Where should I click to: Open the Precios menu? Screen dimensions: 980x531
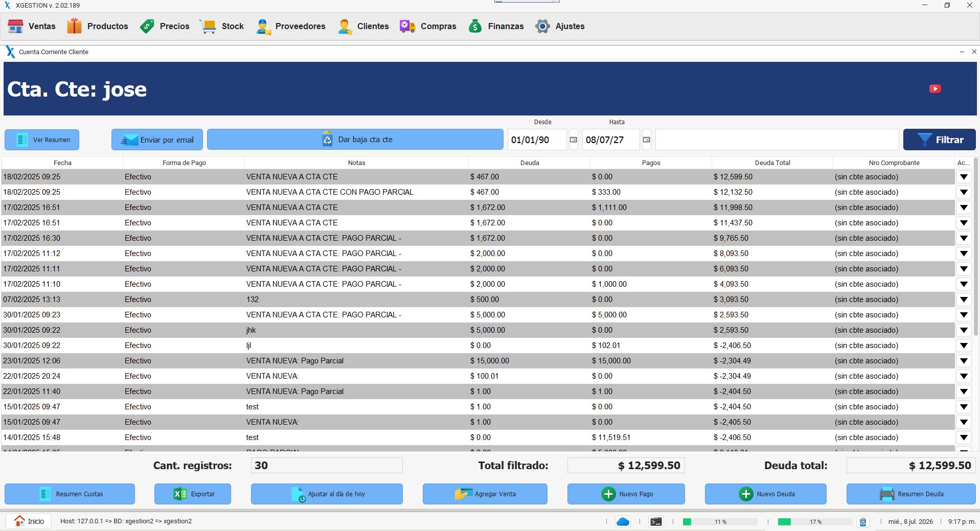click(165, 26)
